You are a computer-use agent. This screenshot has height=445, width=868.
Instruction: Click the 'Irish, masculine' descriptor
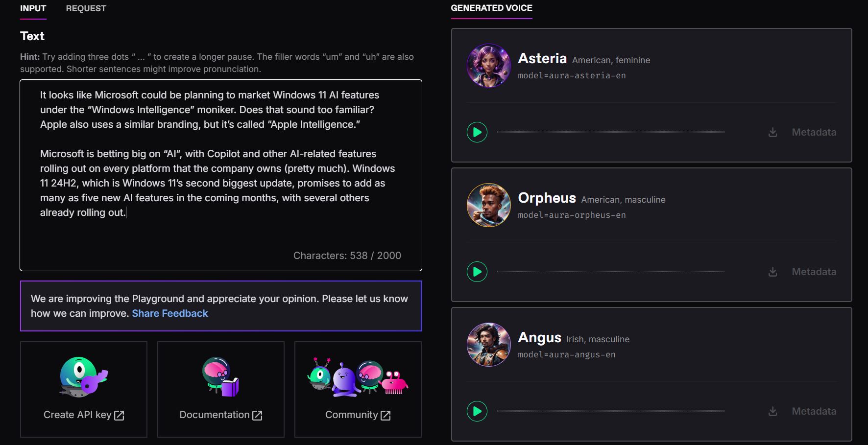tap(598, 339)
